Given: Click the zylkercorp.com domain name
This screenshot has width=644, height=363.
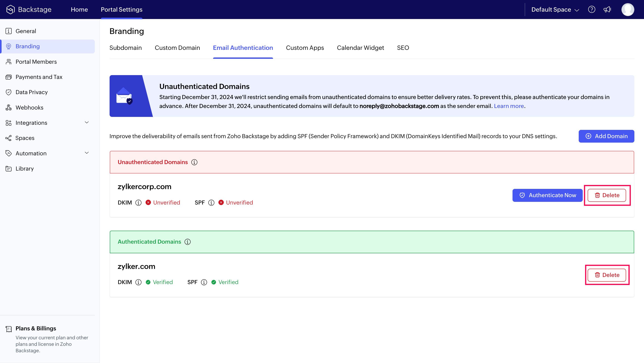Looking at the screenshot, I should click(x=144, y=187).
